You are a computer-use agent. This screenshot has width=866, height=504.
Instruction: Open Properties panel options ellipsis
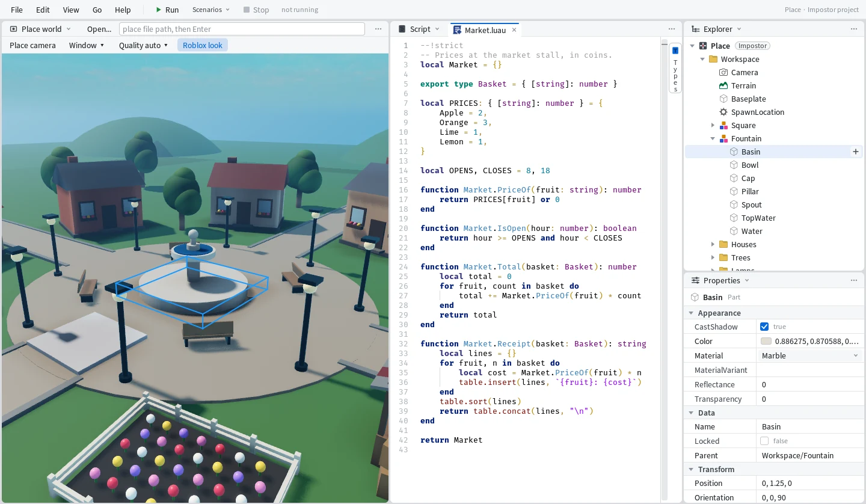tap(854, 280)
